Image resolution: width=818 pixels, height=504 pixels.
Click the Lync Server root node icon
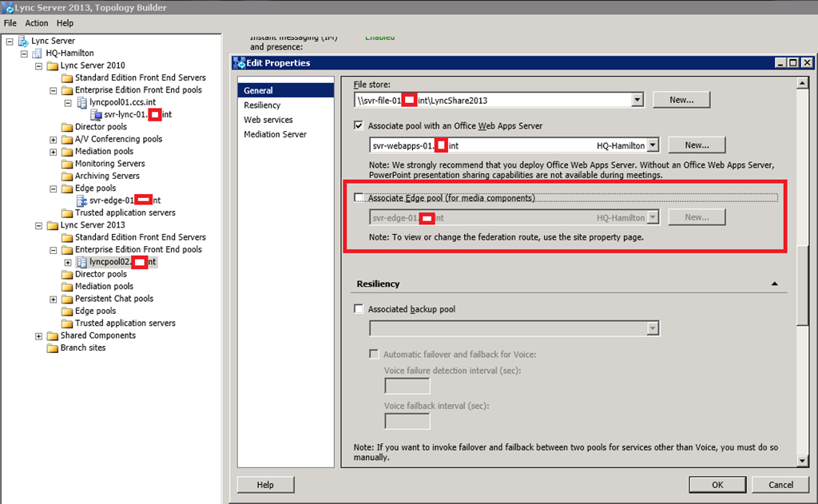23,41
